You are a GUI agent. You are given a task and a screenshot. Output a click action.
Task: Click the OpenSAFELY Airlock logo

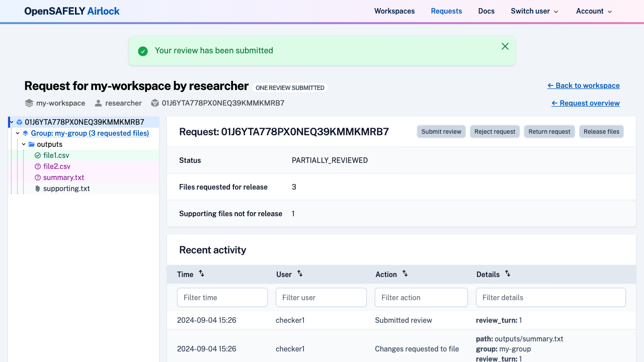[x=72, y=11]
